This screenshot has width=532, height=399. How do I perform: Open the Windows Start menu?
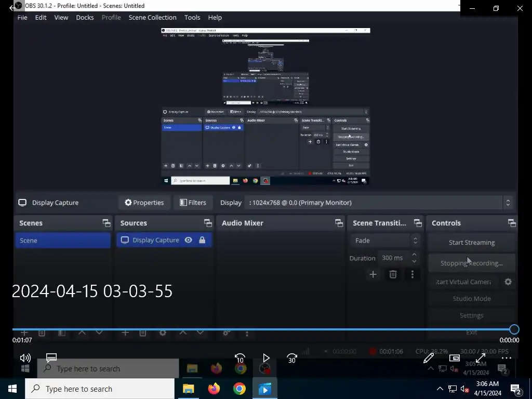pyautogui.click(x=12, y=389)
